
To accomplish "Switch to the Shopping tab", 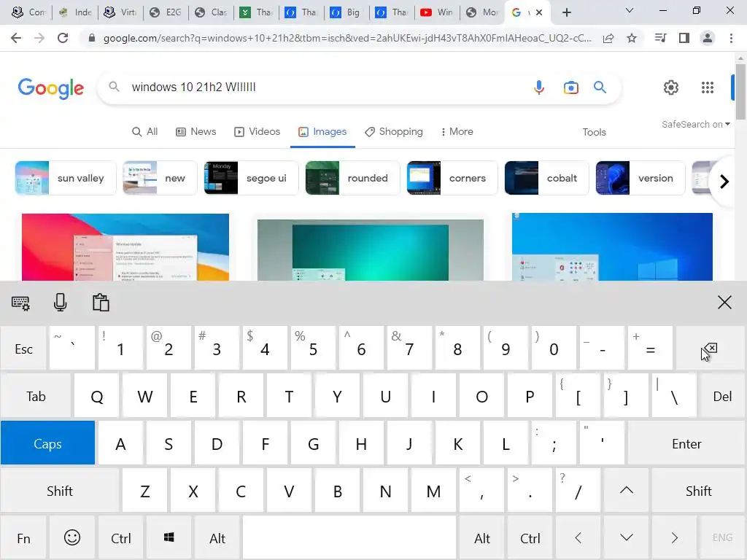I will pyautogui.click(x=394, y=131).
